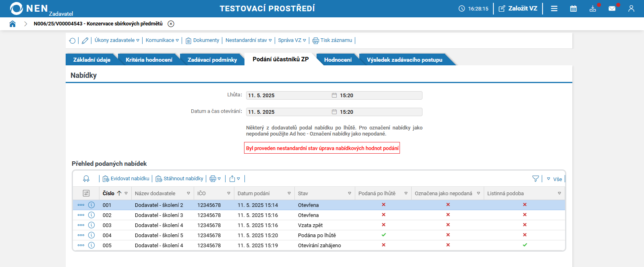Click Tisk záznamu
Image resolution: width=644 pixels, height=267 pixels.
(332, 40)
